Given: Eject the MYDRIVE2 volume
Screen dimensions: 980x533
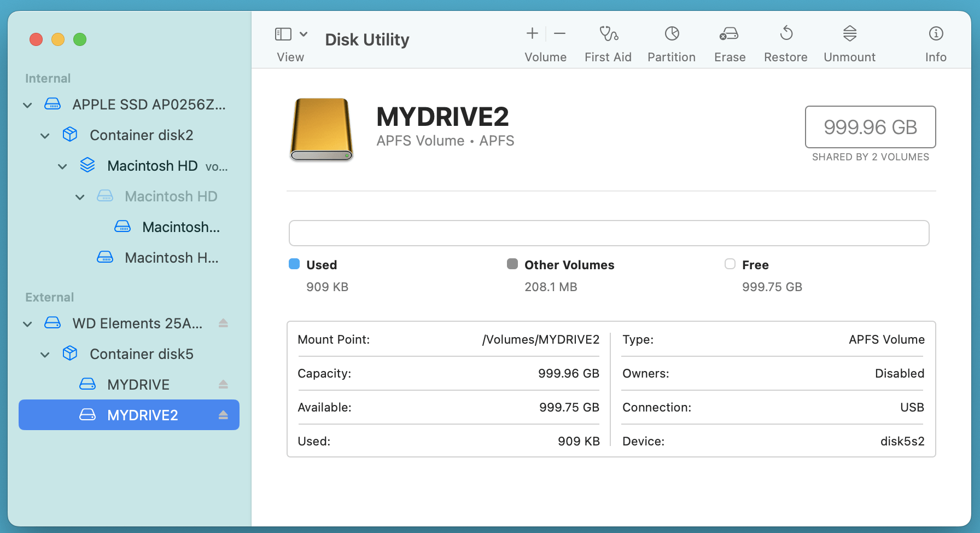Looking at the screenshot, I should coord(223,415).
